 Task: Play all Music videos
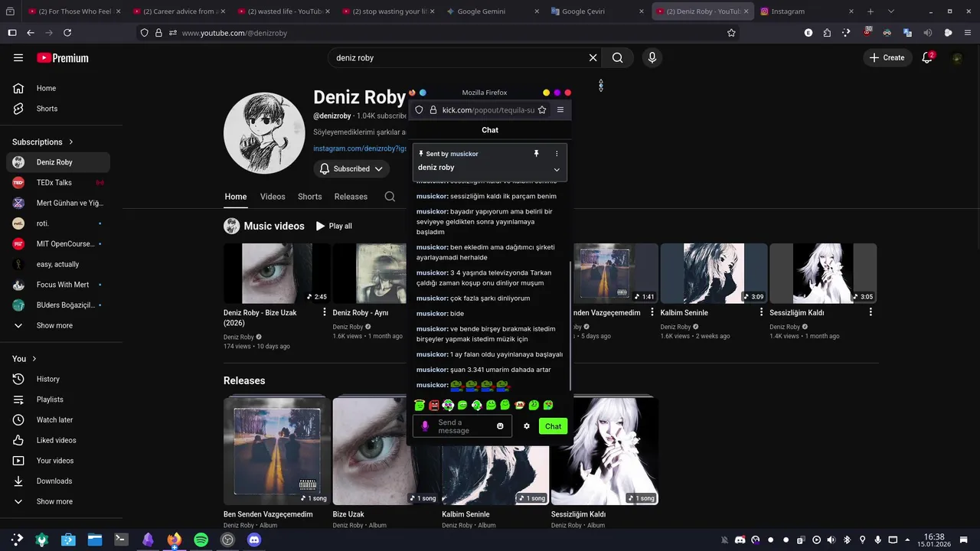click(335, 226)
